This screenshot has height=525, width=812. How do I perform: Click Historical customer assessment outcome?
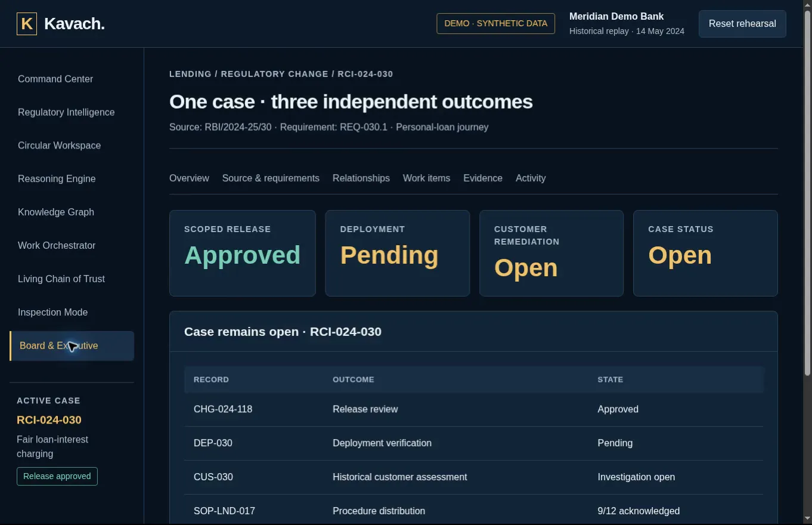tap(400, 477)
